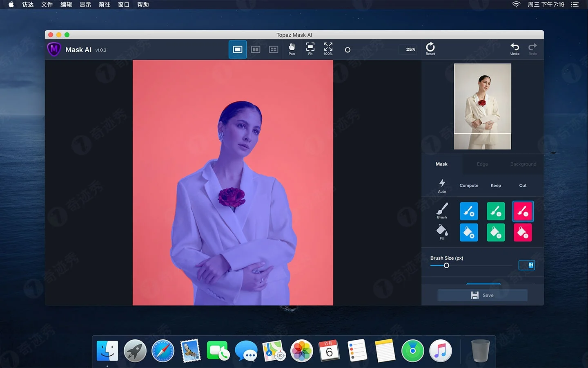Reset the mask with Reset icon
This screenshot has height=368, width=588.
click(430, 49)
